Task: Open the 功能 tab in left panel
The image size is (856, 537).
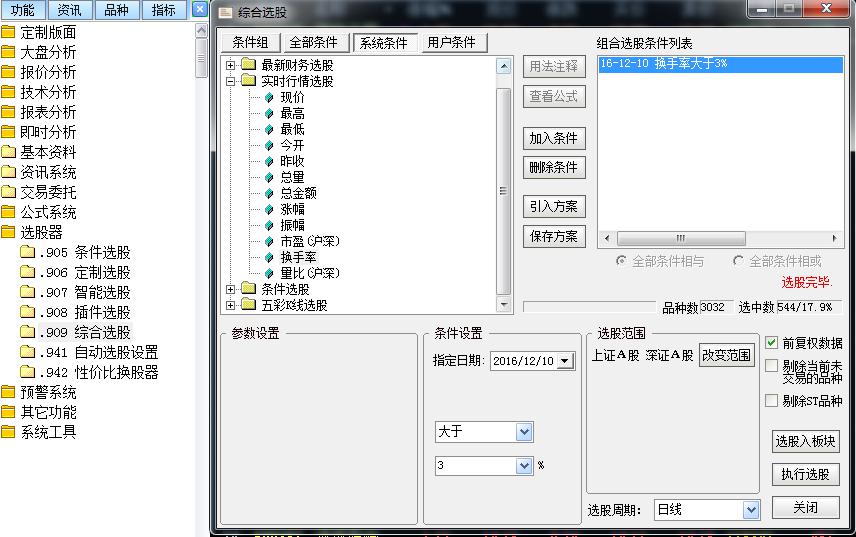Action: [x=22, y=10]
